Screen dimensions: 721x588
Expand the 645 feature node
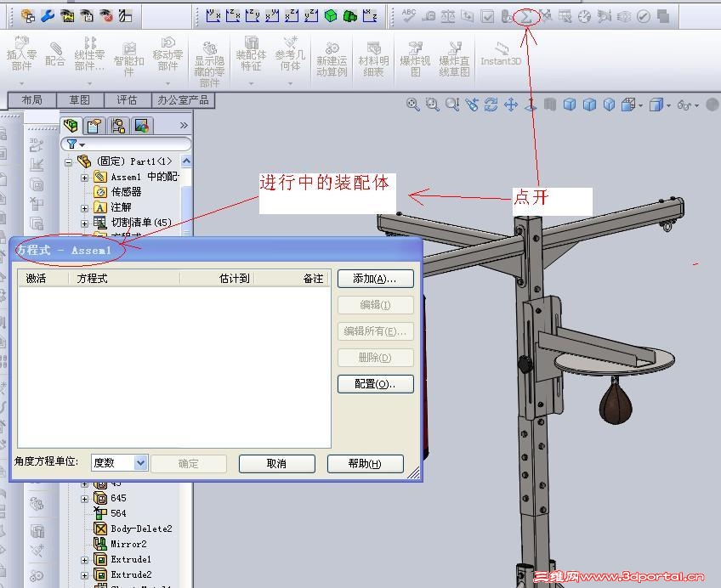[x=85, y=499]
